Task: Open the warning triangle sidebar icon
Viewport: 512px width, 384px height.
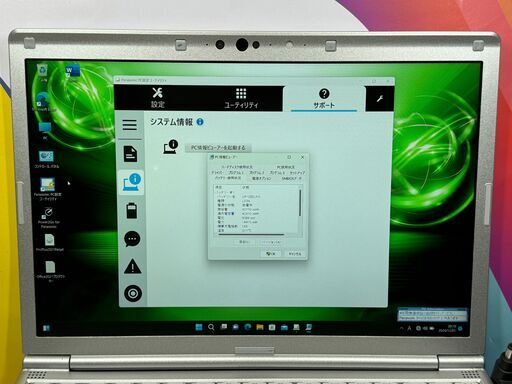Action: [x=132, y=266]
